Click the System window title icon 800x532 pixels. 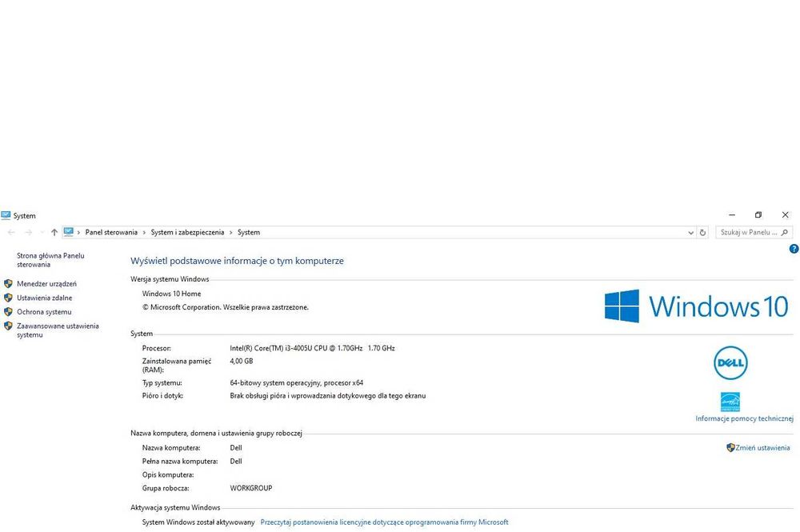pos(6,215)
